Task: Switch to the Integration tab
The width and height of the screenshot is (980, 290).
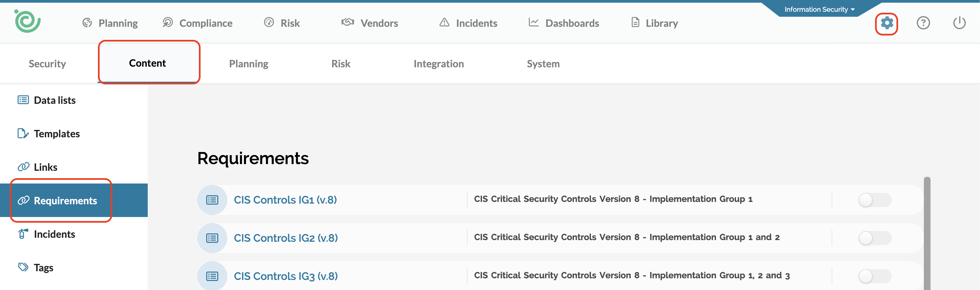Action: click(438, 64)
